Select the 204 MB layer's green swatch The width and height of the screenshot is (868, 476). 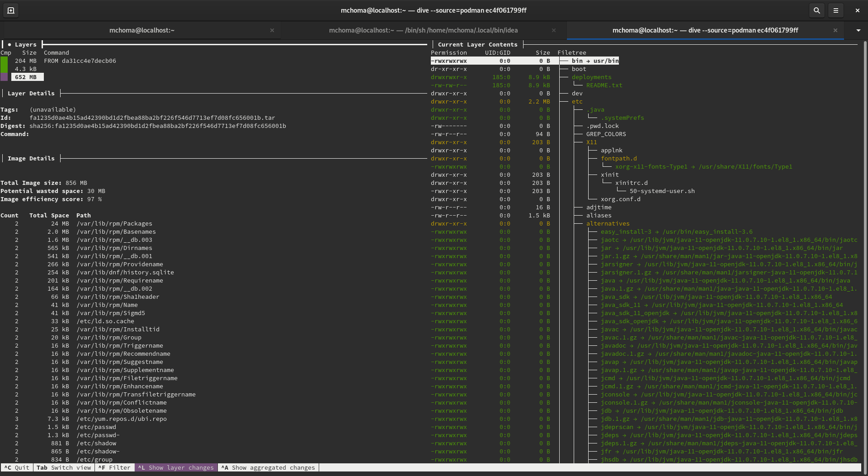(4, 61)
